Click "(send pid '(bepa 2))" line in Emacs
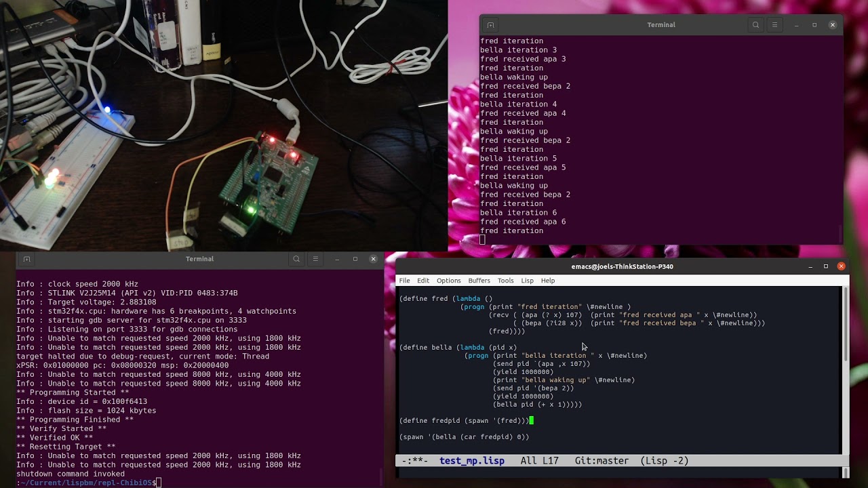This screenshot has height=488, width=868. [x=533, y=388]
